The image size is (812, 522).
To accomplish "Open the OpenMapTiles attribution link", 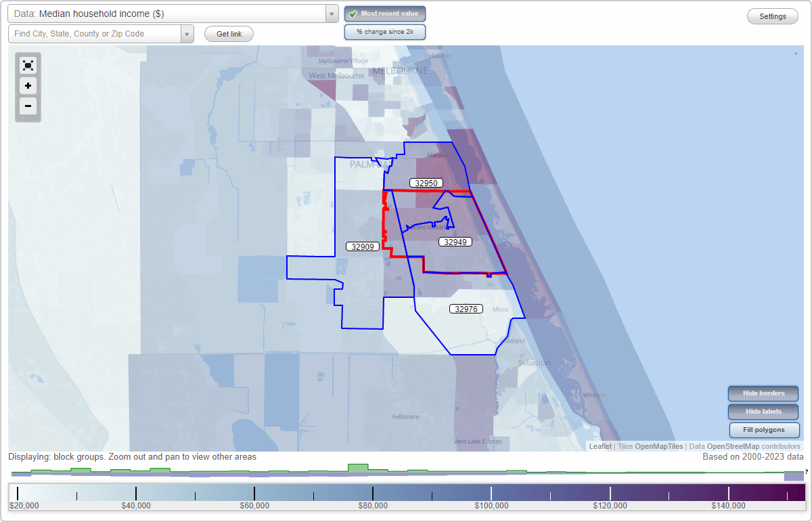I will coord(659,446).
